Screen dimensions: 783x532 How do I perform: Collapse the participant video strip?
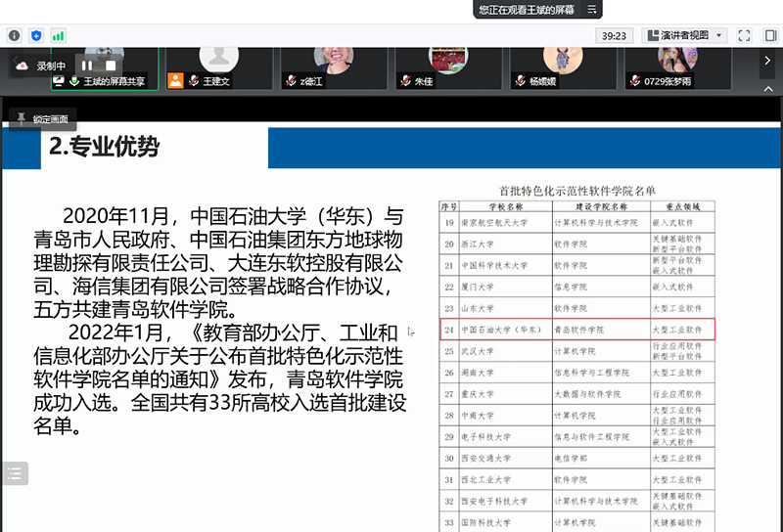(768, 89)
